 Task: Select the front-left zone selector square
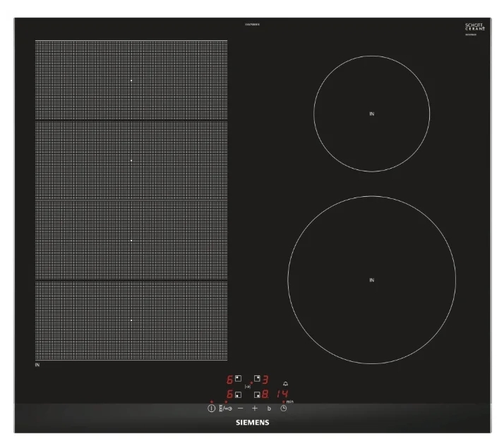click(x=238, y=394)
